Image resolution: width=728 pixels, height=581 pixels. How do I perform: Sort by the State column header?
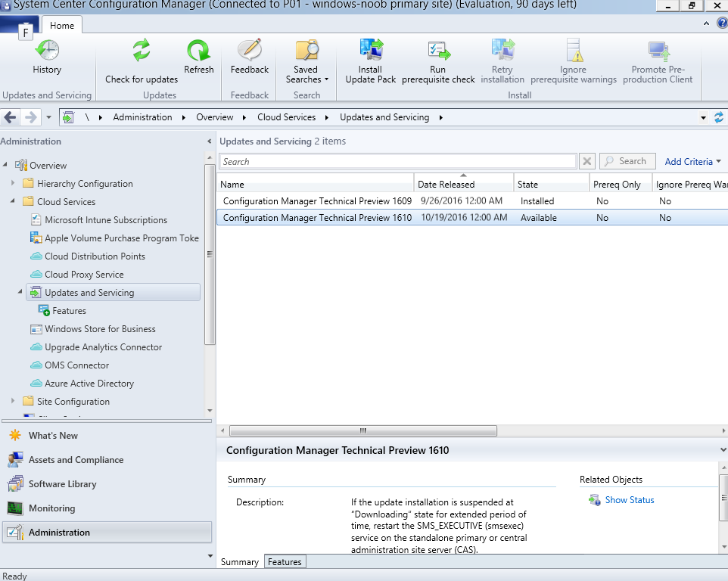[x=552, y=184]
